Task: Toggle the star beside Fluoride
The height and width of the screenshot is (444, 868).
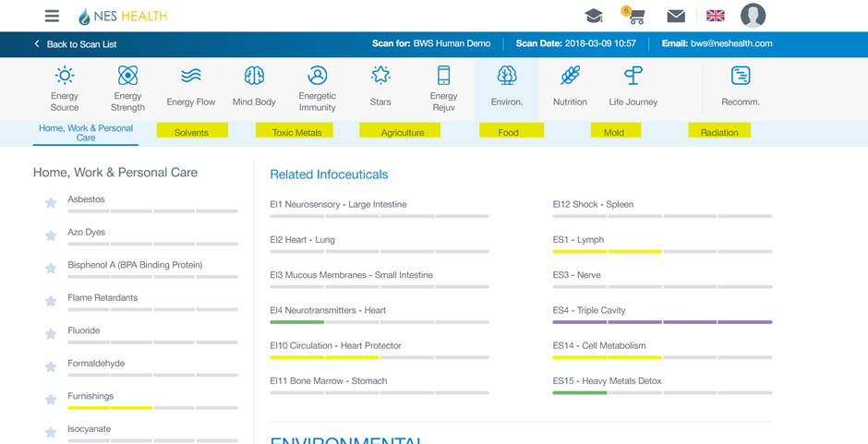Action: 51,334
